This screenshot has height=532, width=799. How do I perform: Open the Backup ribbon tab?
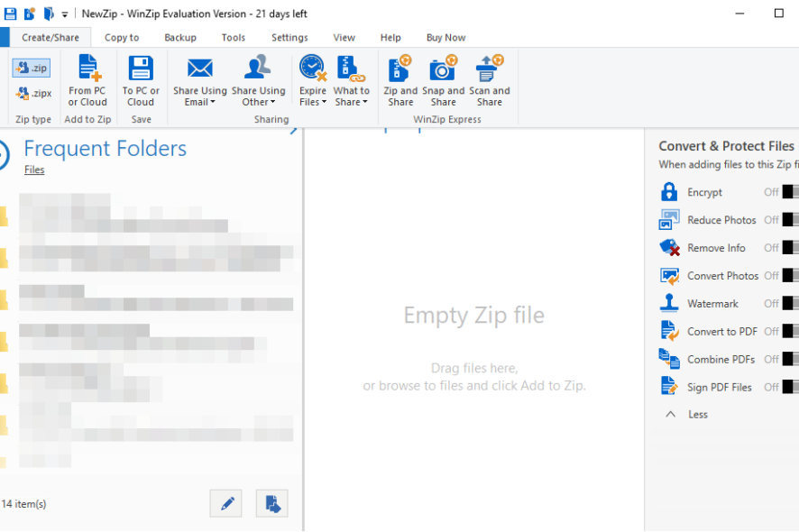(x=180, y=37)
